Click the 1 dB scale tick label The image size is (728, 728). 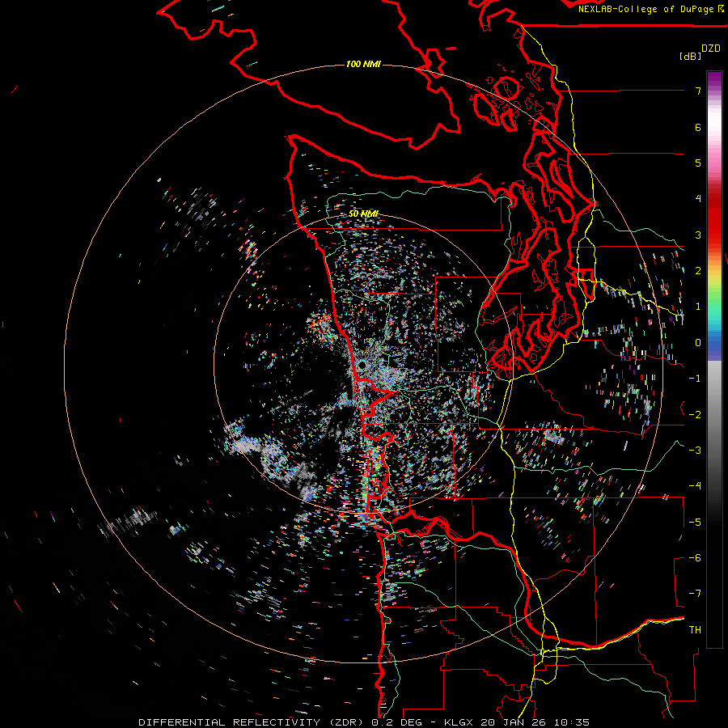[698, 307]
